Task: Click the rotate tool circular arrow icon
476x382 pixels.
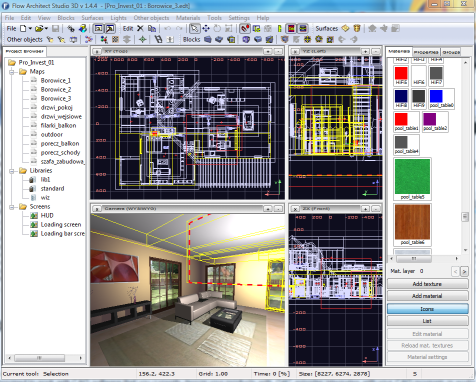Action: [x=217, y=29]
